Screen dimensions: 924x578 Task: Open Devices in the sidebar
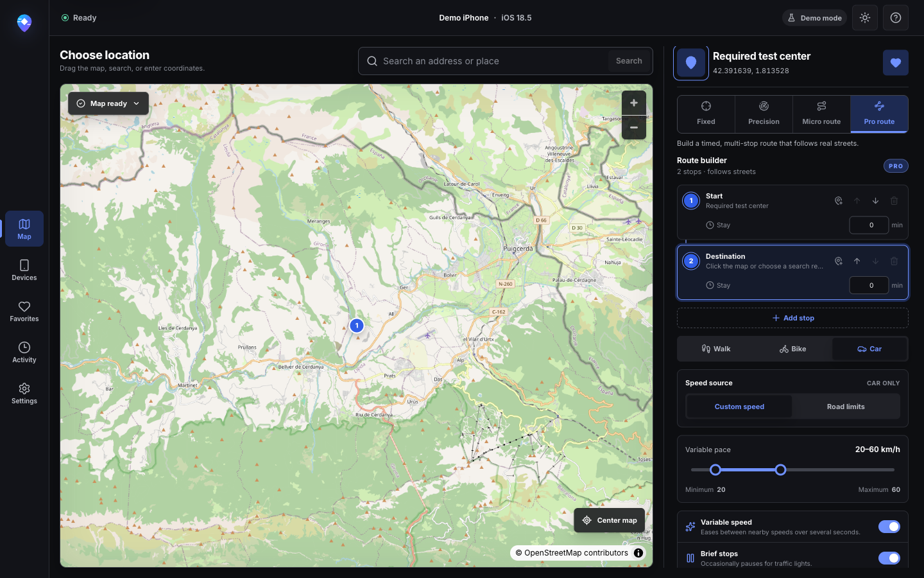[x=24, y=270]
